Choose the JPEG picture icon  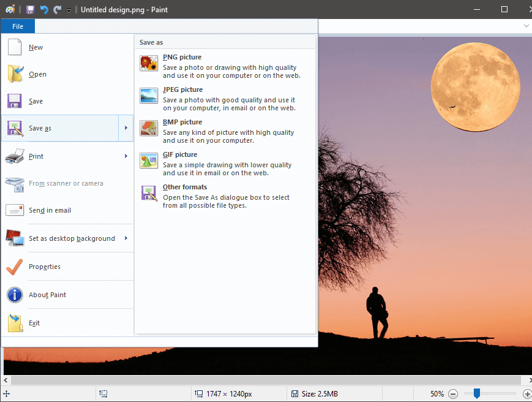[x=149, y=96]
